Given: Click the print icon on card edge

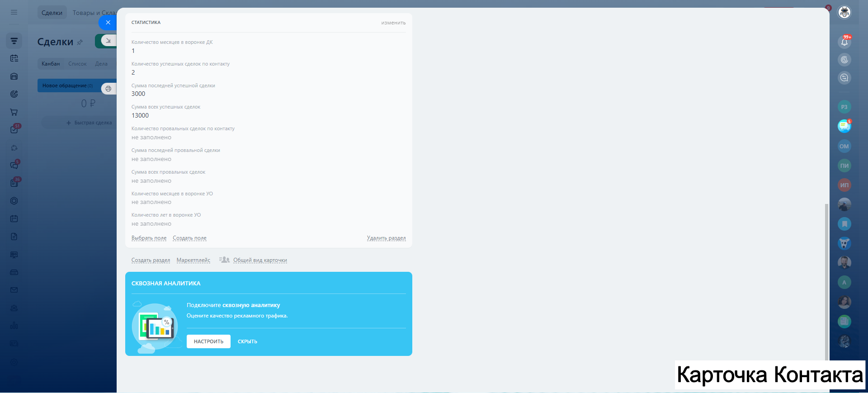Looking at the screenshot, I should [x=108, y=89].
